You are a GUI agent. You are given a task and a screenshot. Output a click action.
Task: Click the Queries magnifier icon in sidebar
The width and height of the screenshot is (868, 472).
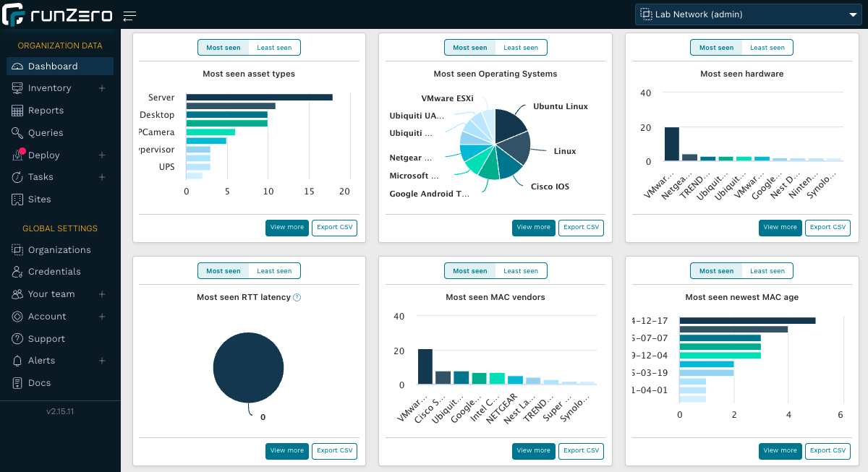click(17, 133)
